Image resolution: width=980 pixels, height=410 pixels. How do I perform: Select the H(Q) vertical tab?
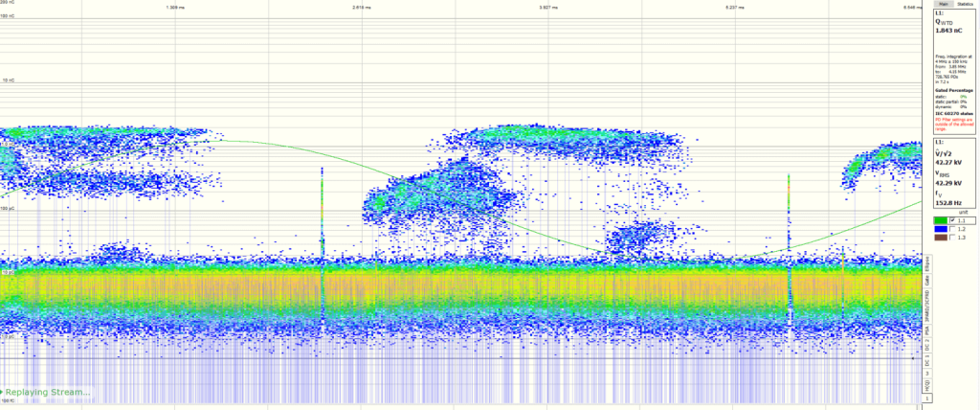[x=925, y=383]
